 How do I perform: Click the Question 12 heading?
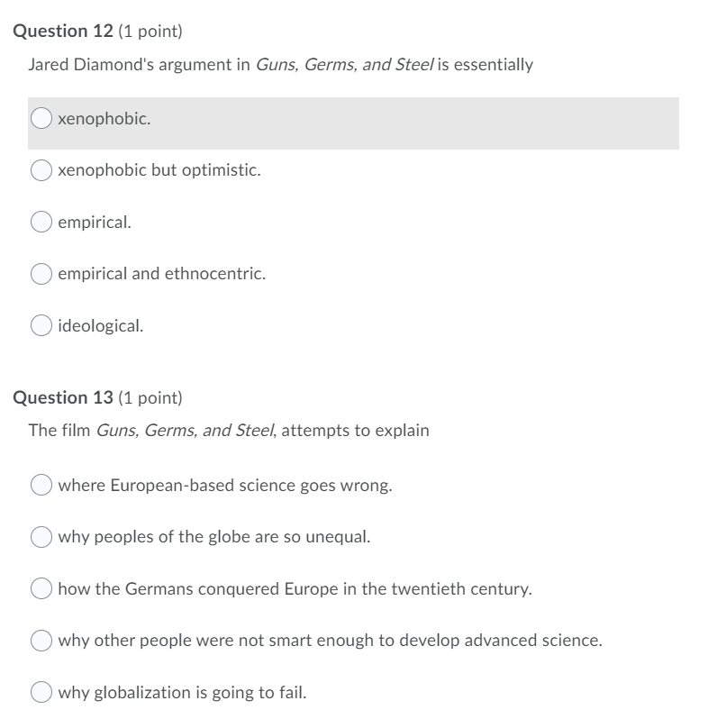coord(97,32)
